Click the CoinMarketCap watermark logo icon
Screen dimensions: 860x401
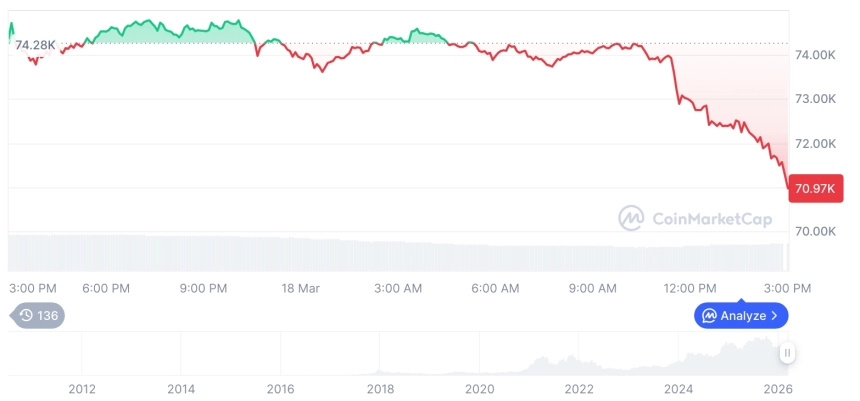[x=631, y=218]
